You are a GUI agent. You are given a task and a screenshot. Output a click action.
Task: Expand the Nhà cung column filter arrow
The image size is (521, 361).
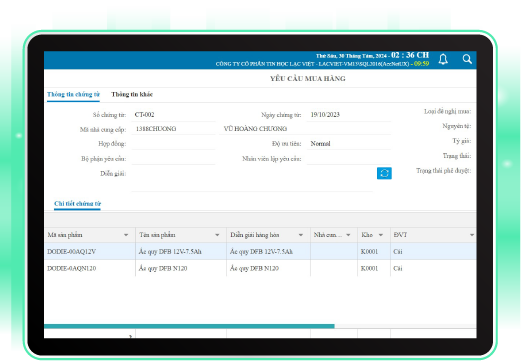348,235
